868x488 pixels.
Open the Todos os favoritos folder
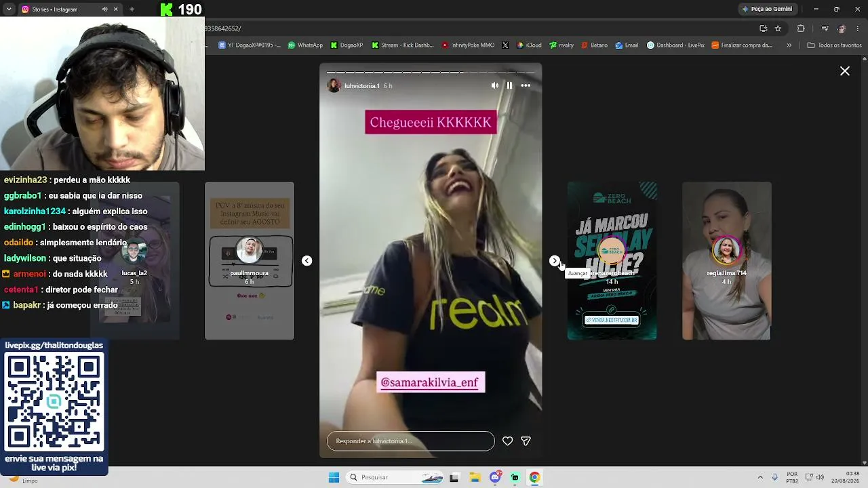834,45
